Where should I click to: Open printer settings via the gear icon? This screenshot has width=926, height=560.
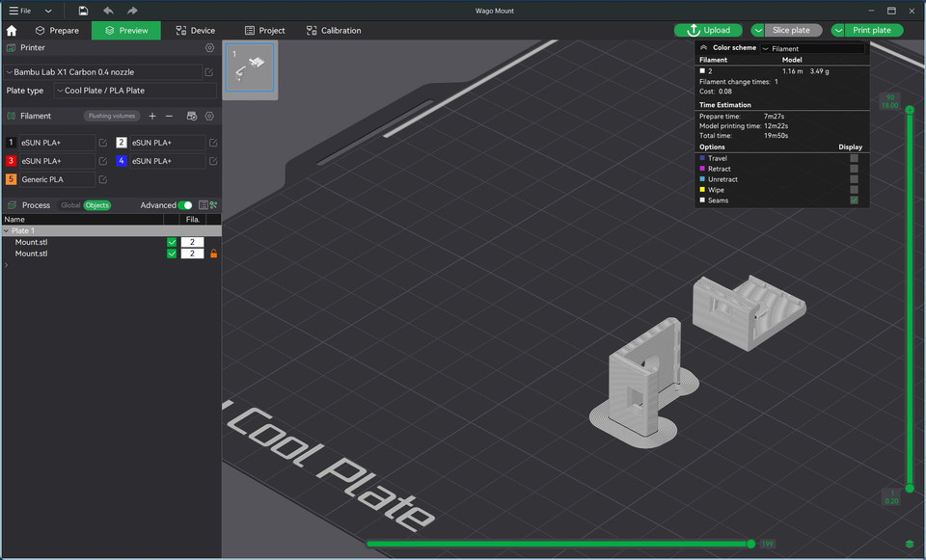point(209,48)
